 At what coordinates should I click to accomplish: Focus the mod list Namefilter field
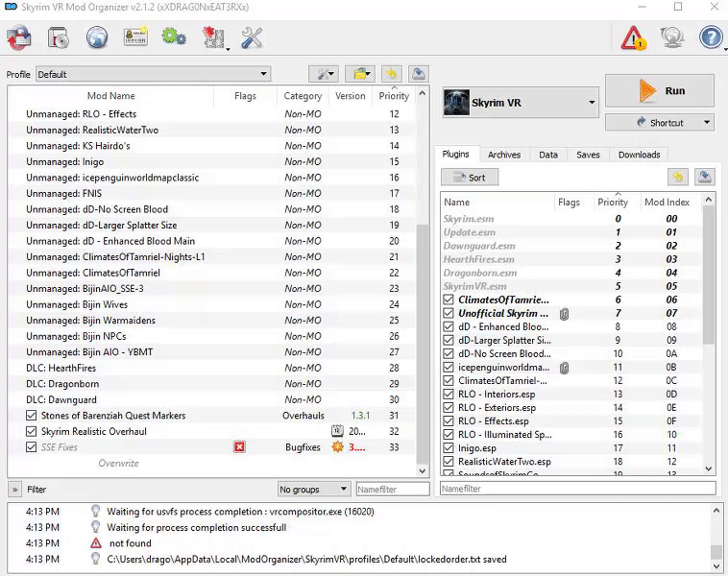(x=393, y=490)
